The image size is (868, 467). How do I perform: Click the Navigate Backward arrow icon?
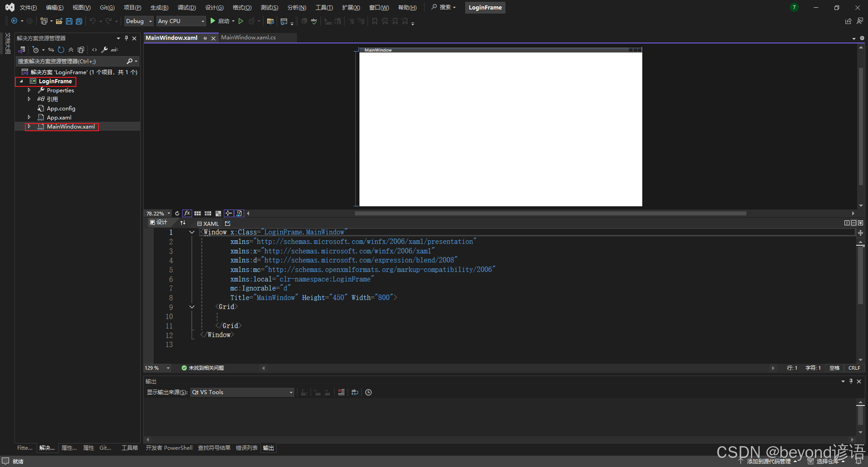click(14, 21)
